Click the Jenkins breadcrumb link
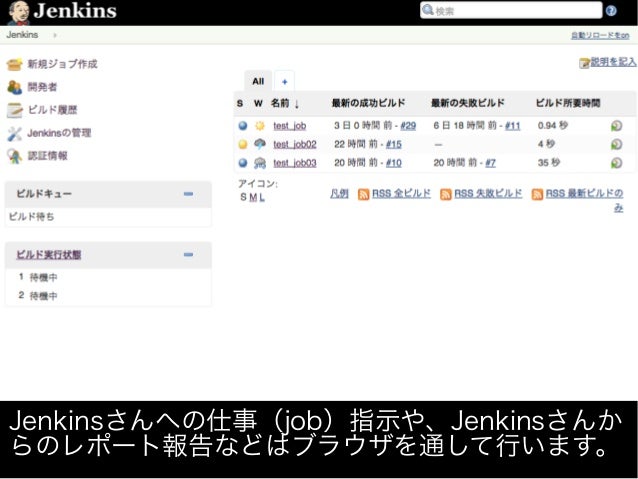 click(22, 35)
